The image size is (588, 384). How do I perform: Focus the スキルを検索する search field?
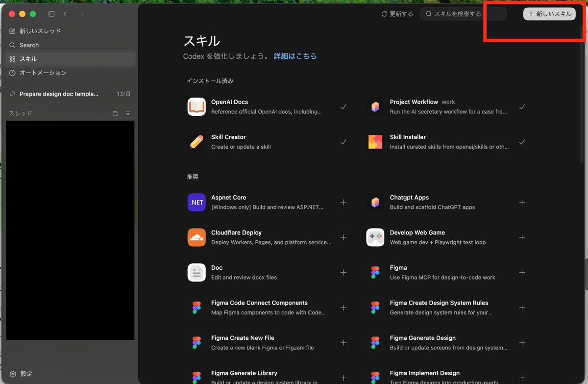[463, 14]
